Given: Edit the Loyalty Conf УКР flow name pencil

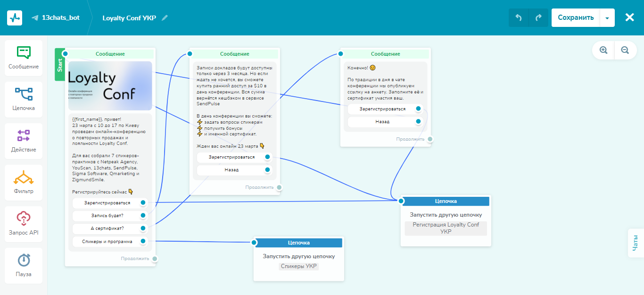Looking at the screenshot, I should point(165,18).
